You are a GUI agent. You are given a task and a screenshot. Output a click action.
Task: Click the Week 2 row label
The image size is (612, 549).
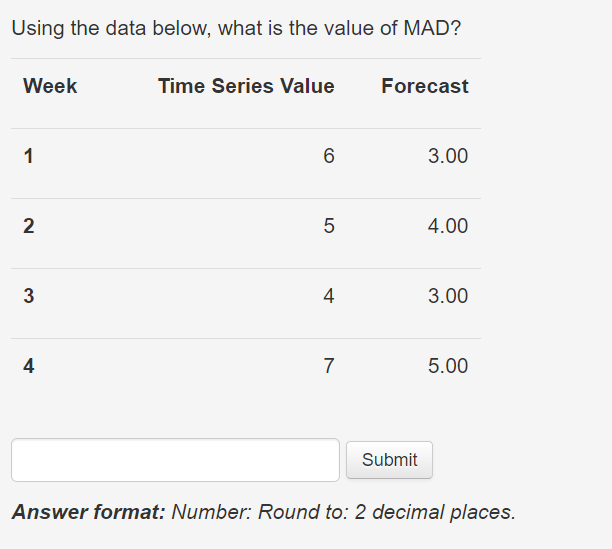point(28,226)
